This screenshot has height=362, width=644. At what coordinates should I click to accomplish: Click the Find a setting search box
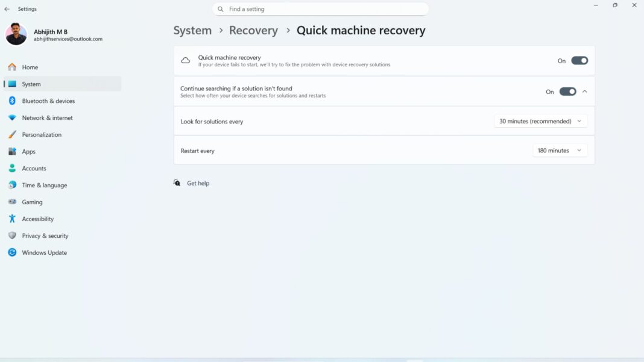(x=320, y=8)
